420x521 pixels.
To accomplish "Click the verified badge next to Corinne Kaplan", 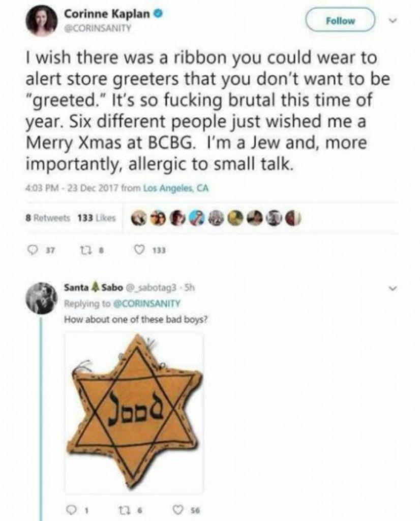I will pyautogui.click(x=159, y=14).
